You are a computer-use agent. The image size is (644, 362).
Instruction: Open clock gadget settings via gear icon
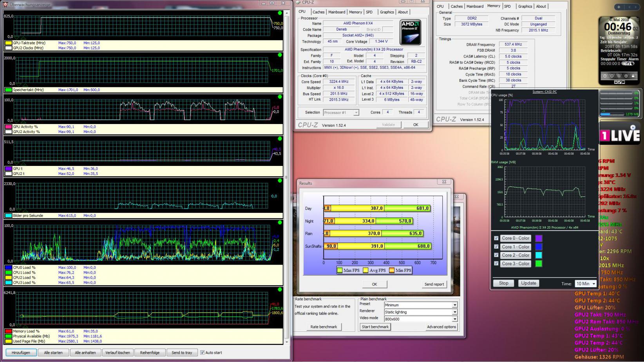(x=619, y=76)
